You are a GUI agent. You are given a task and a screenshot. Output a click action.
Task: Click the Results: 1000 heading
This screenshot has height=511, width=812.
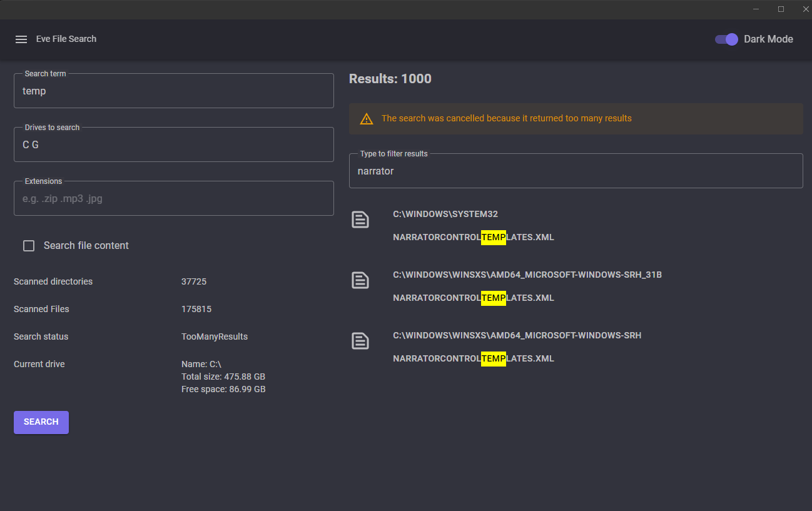[390, 79]
